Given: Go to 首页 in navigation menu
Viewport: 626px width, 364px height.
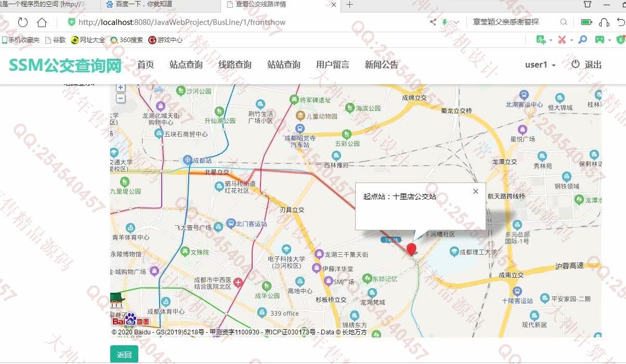Looking at the screenshot, I should tap(146, 65).
